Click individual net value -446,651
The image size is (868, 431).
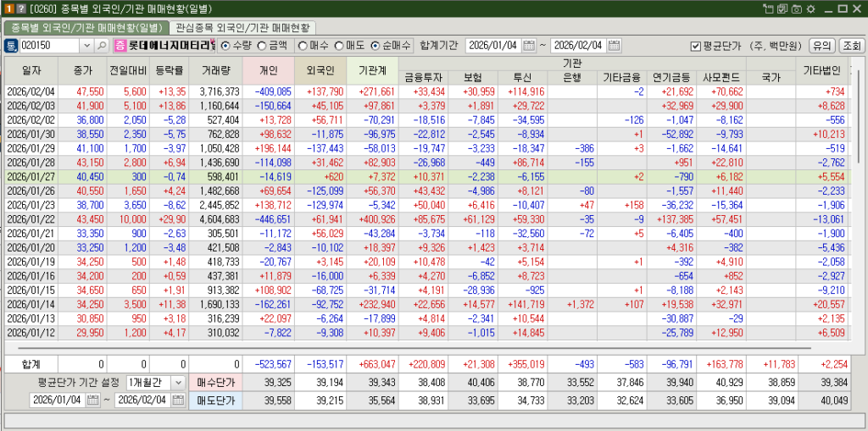268,219
